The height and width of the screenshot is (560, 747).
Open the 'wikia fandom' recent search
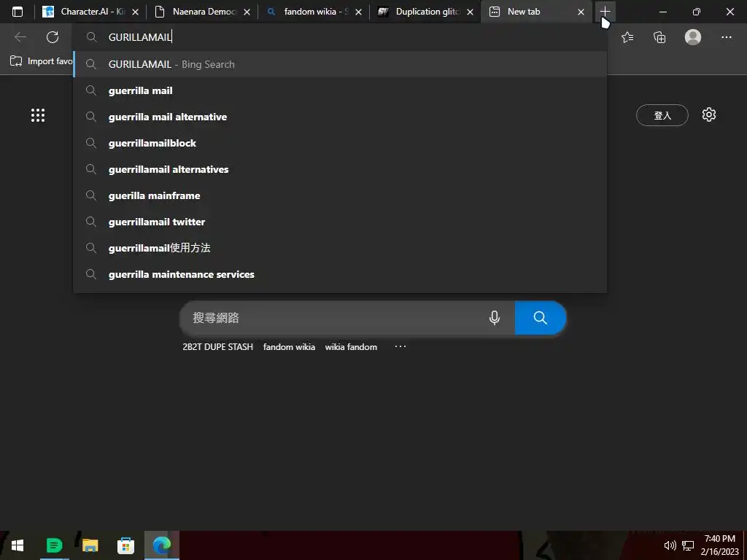[x=351, y=346]
